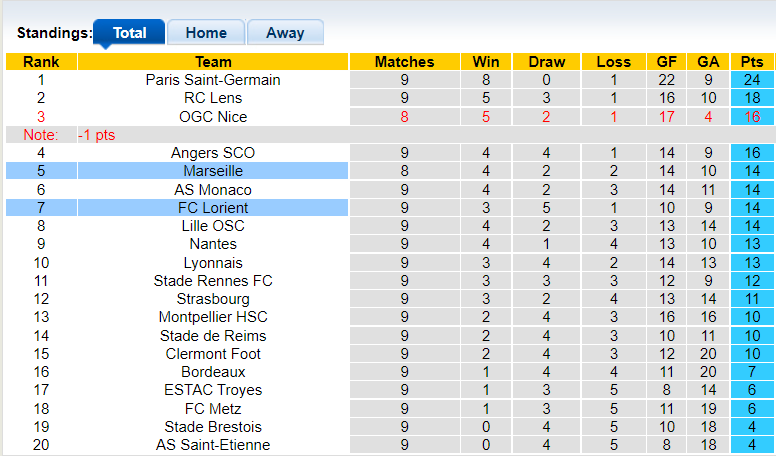Click the Team column header
776x456 pixels.
pyautogui.click(x=213, y=62)
